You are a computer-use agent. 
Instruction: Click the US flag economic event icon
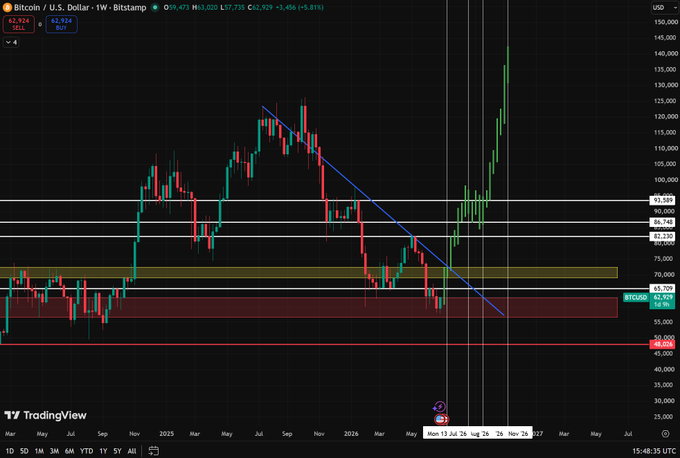click(x=441, y=419)
